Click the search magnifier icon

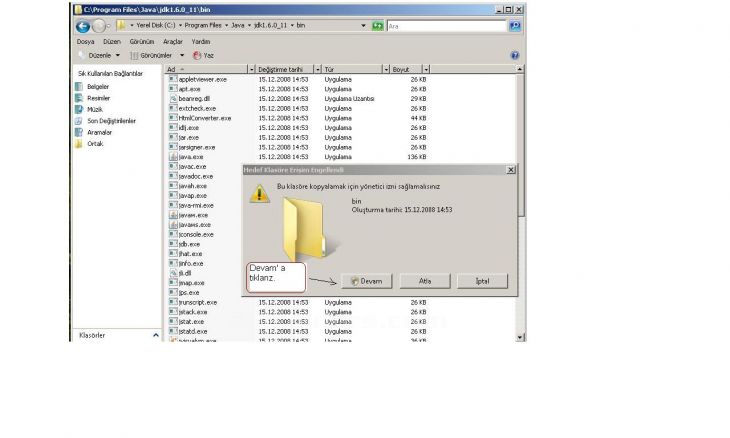coord(515,26)
